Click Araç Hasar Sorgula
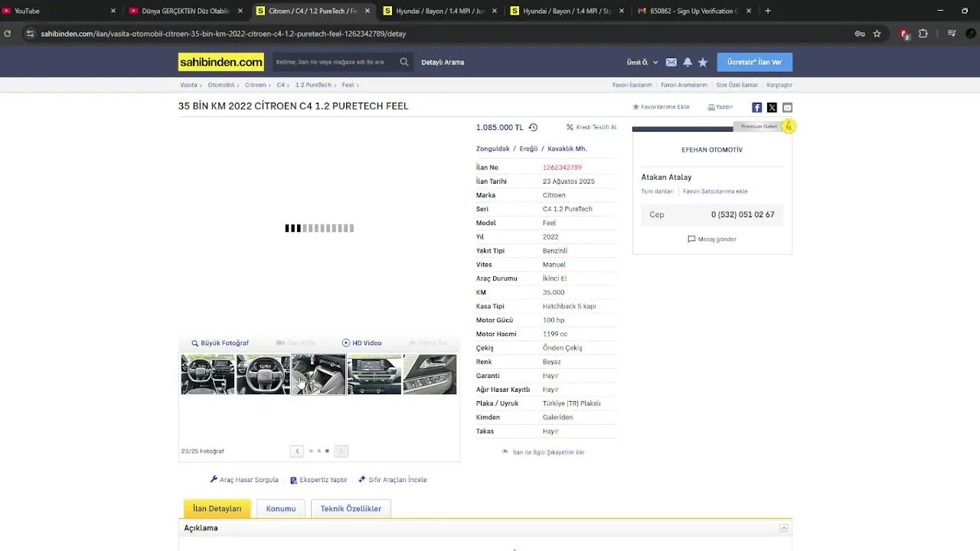 (244, 480)
